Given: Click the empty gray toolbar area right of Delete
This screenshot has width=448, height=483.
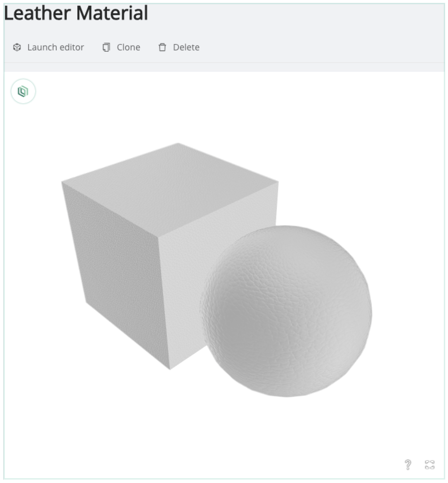Looking at the screenshot, I should (321, 47).
